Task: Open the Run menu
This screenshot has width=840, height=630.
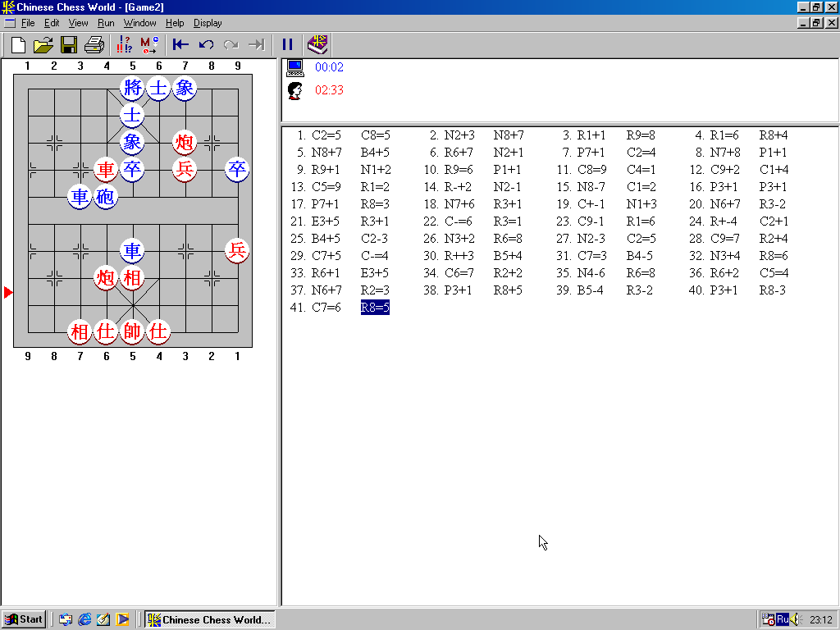Action: [106, 23]
